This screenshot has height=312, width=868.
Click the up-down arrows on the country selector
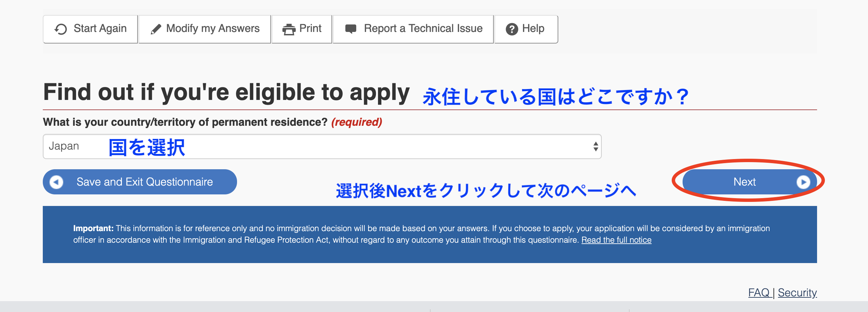point(595,146)
